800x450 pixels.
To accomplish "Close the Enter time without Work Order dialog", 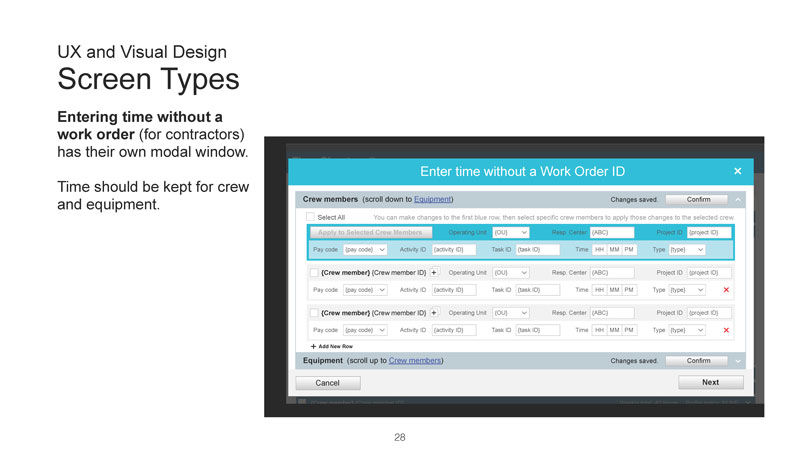I will pos(737,171).
